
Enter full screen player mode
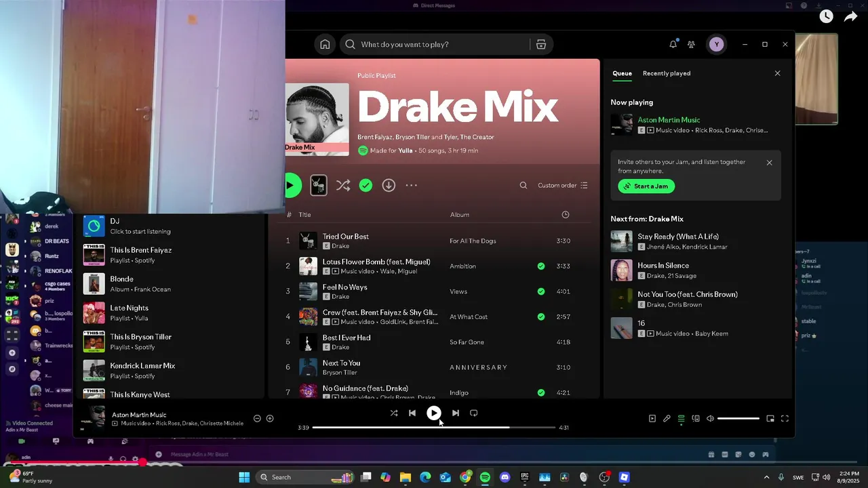coord(785,419)
